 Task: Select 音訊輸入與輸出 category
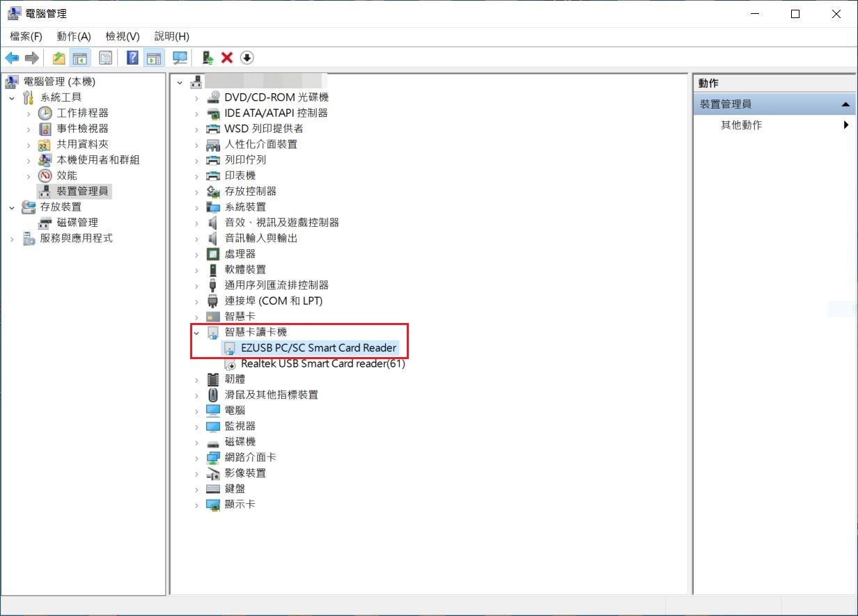[260, 238]
